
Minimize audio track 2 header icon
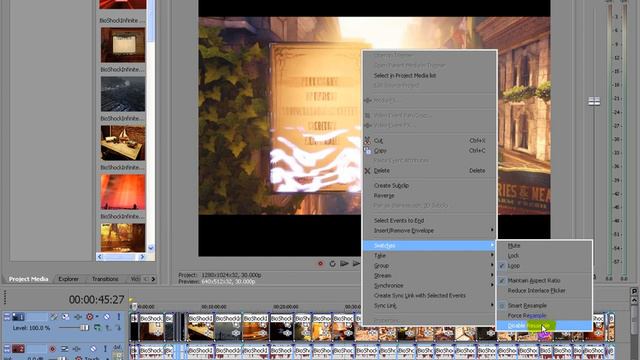click(x=7, y=349)
